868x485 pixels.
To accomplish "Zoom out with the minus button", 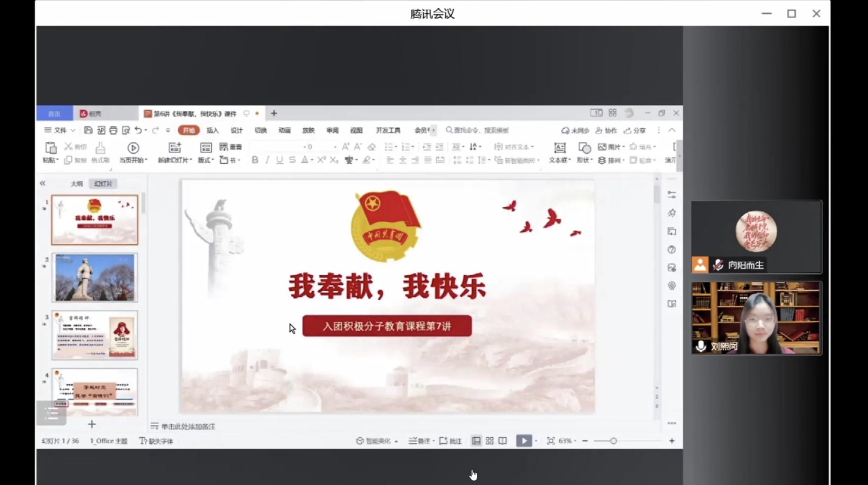I will [585, 441].
